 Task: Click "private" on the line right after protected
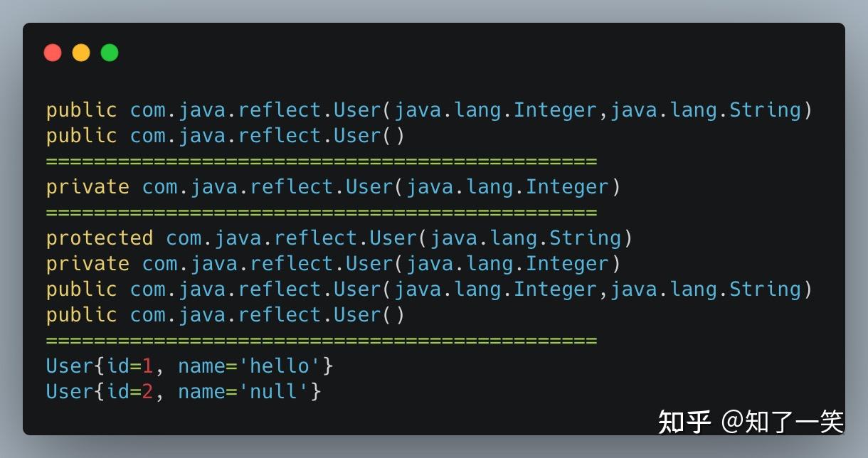[88, 263]
